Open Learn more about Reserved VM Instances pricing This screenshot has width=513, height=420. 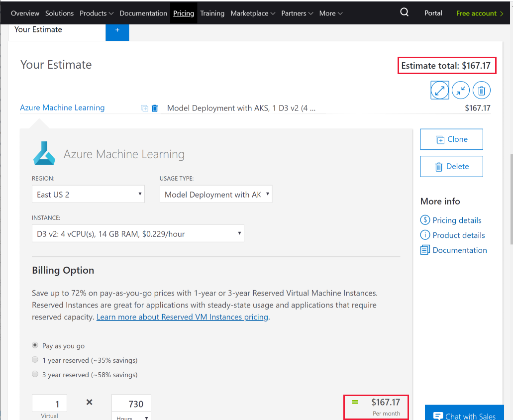point(182,317)
